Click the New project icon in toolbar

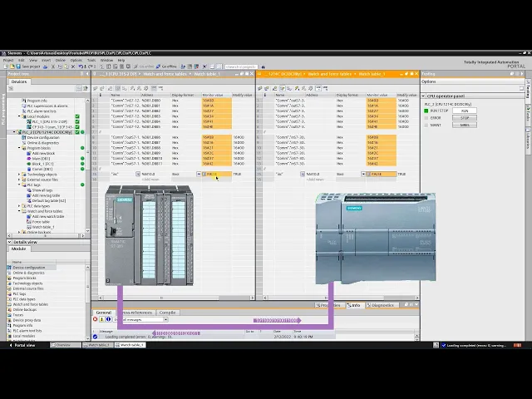(x=6, y=66)
